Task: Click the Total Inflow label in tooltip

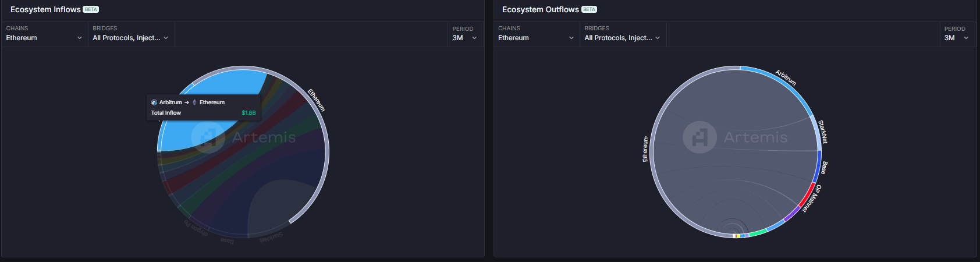Action: point(166,113)
